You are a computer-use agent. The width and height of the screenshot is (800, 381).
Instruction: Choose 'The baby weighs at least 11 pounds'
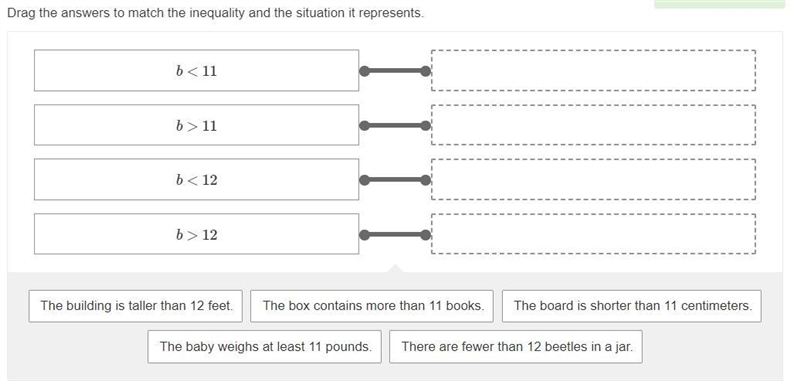pyautogui.click(x=264, y=347)
